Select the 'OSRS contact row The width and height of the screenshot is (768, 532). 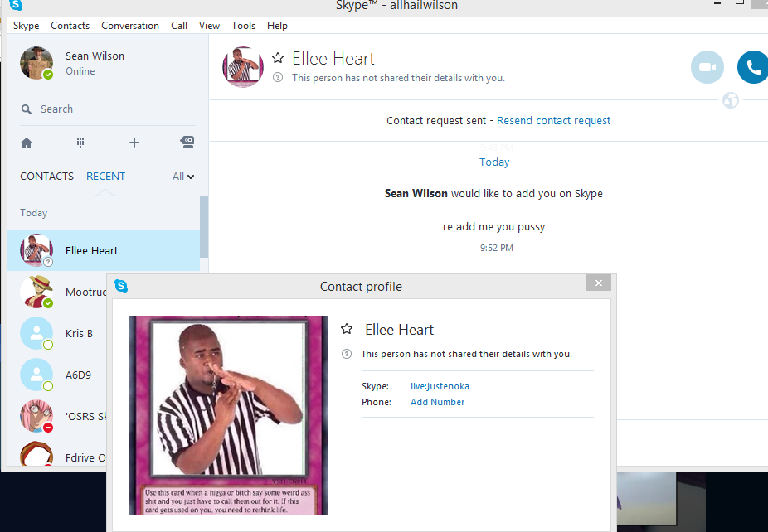click(57, 417)
